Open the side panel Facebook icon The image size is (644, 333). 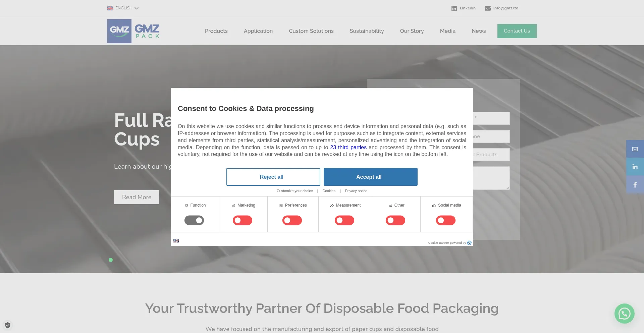(635, 184)
